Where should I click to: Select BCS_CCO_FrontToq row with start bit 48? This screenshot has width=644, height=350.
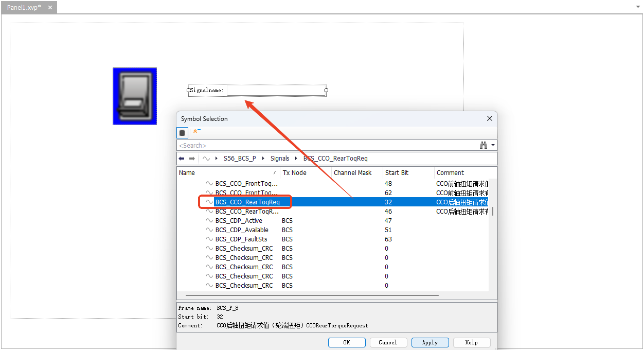pos(333,184)
